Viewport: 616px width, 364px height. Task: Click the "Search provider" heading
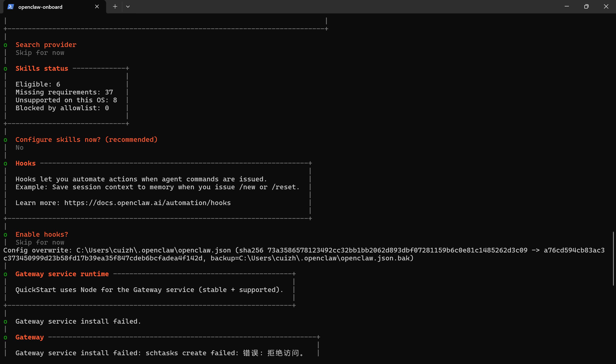46,45
